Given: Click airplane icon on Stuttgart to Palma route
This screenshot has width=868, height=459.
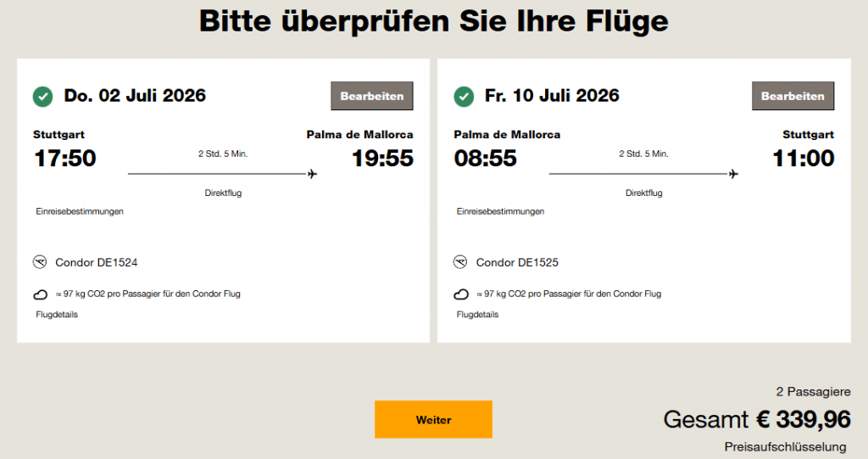Looking at the screenshot, I should [x=312, y=174].
